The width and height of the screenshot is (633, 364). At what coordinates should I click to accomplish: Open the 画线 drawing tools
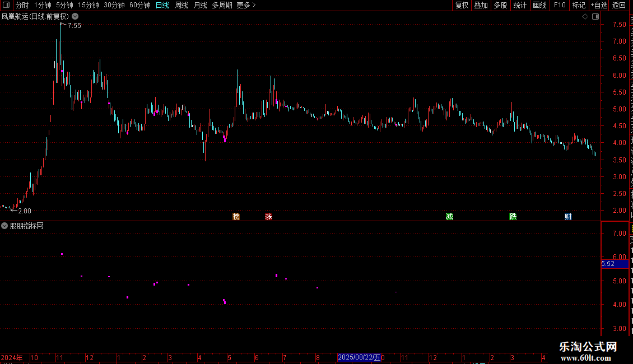point(539,5)
